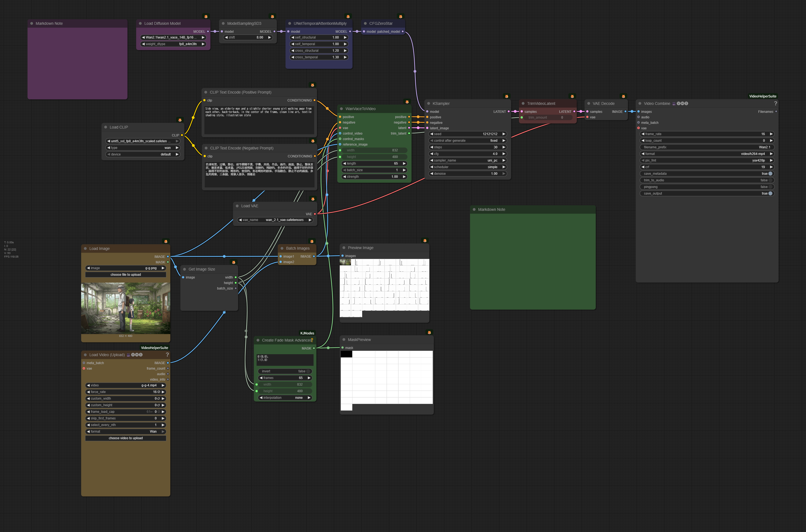Collapse KSampler node using its title dot
This screenshot has width=806, height=532.
[x=428, y=103]
